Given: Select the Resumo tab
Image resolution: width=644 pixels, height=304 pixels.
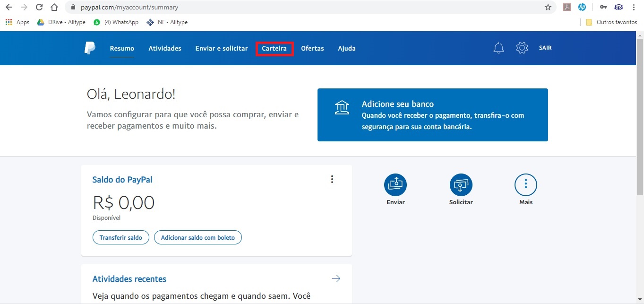Looking at the screenshot, I should click(x=122, y=48).
